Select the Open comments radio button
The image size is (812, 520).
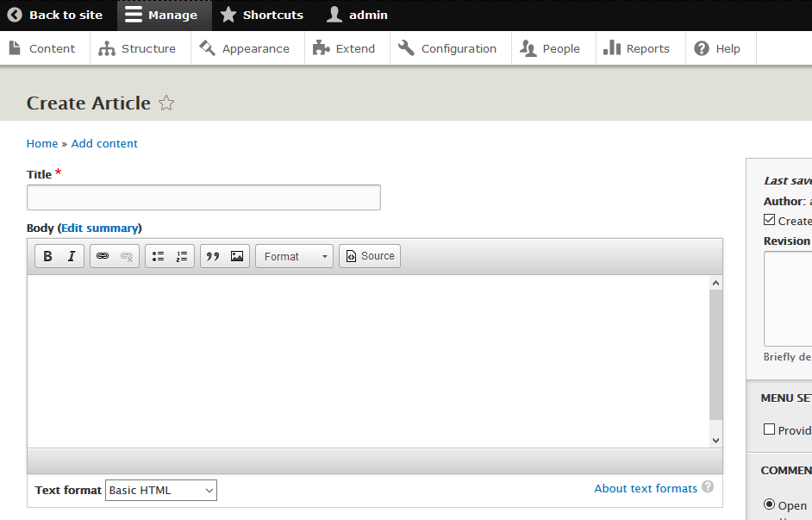coord(770,505)
